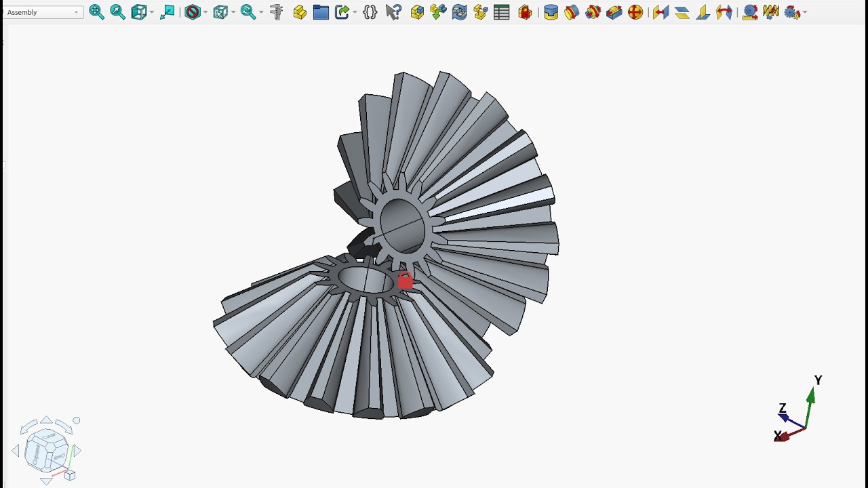The height and width of the screenshot is (488, 868).
Task: Select the Perpendicular joint icon
Action: tap(703, 12)
